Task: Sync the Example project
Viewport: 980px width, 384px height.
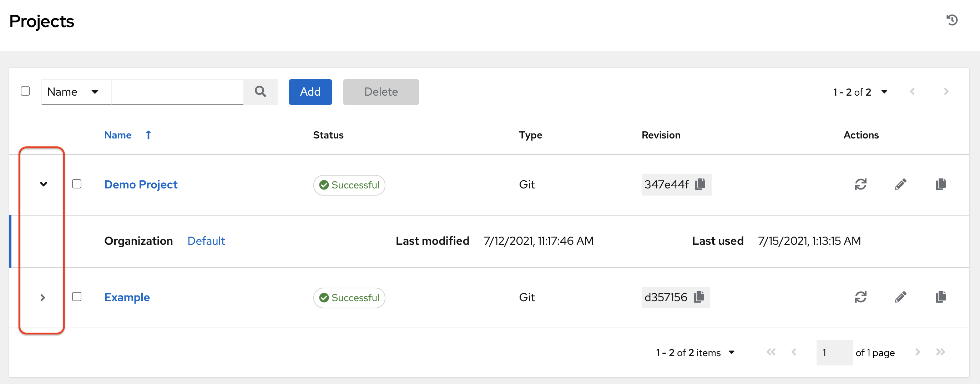Action: (x=861, y=297)
